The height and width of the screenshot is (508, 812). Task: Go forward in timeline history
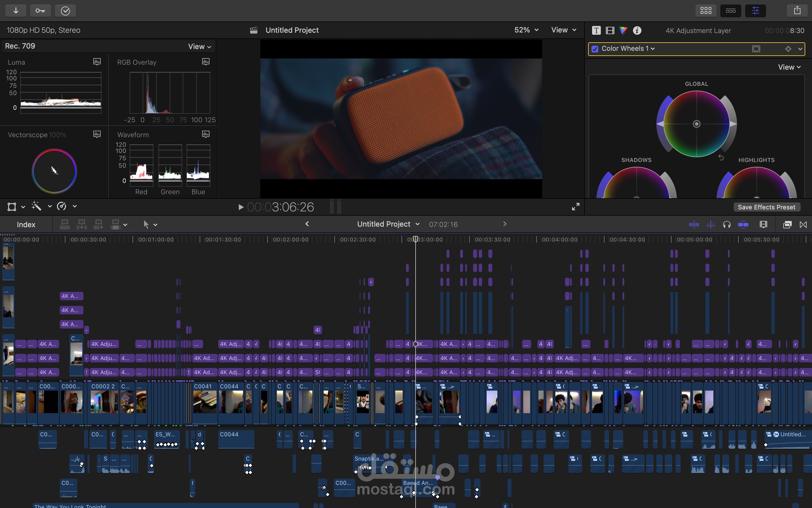pyautogui.click(x=505, y=224)
